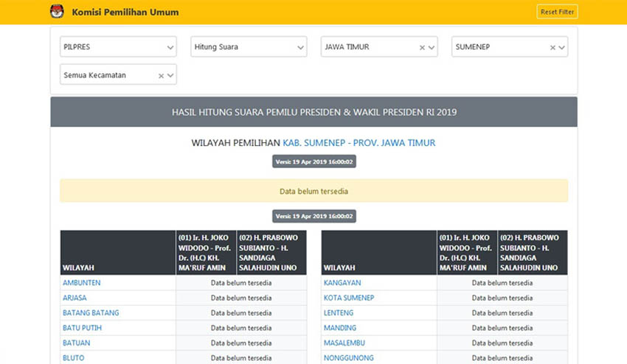The height and width of the screenshot is (364, 627).
Task: Click Data belum tersedia in KANGAYAN row
Action: [x=502, y=283]
